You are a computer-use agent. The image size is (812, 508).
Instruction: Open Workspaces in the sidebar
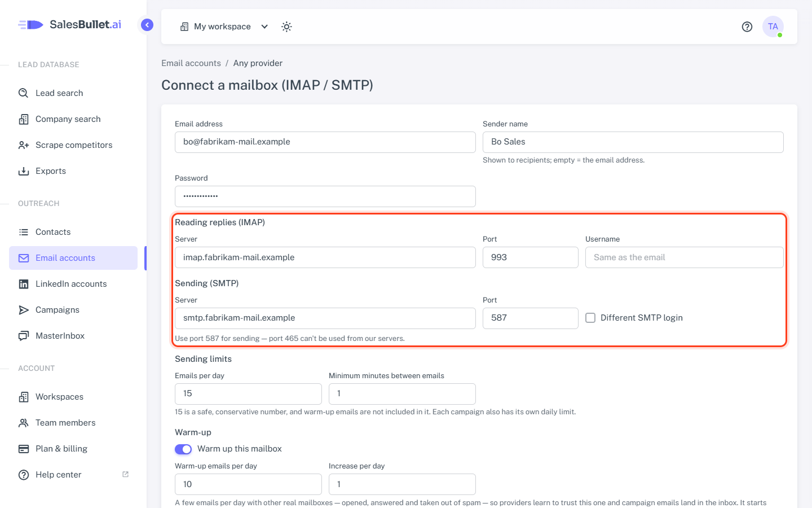click(x=73, y=397)
